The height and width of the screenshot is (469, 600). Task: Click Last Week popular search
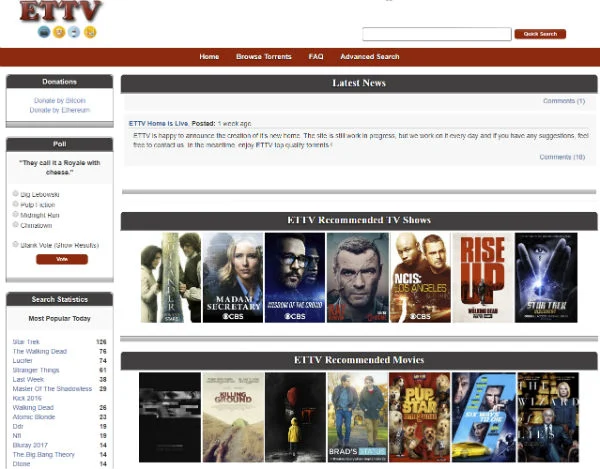coord(28,379)
